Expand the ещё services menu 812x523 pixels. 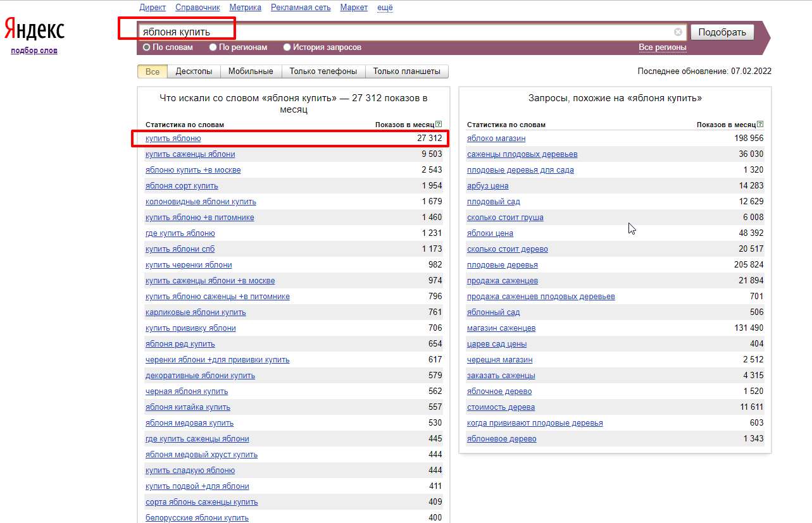coord(385,8)
